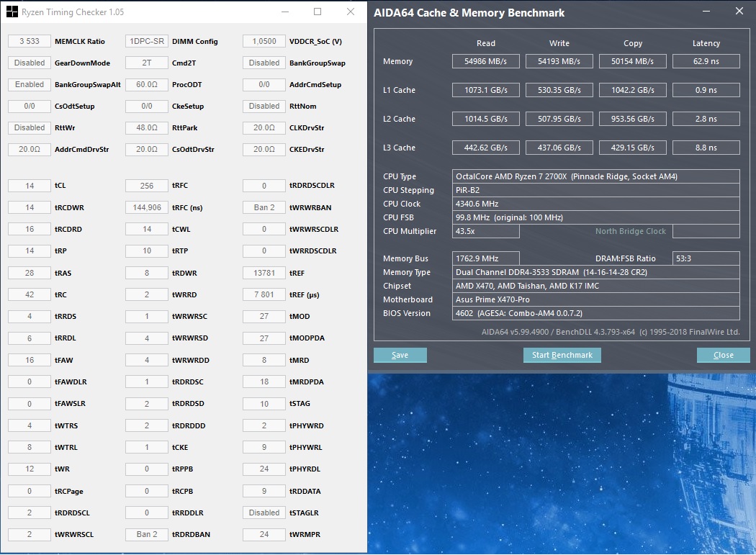756x555 pixels.
Task: Click the GearDownMode Disabled value
Action: point(30,63)
